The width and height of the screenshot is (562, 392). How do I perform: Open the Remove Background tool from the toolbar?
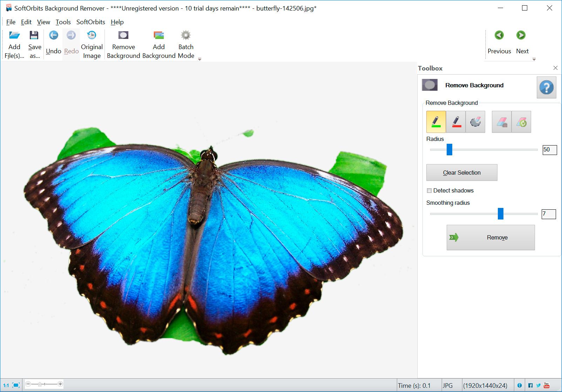[x=123, y=42]
